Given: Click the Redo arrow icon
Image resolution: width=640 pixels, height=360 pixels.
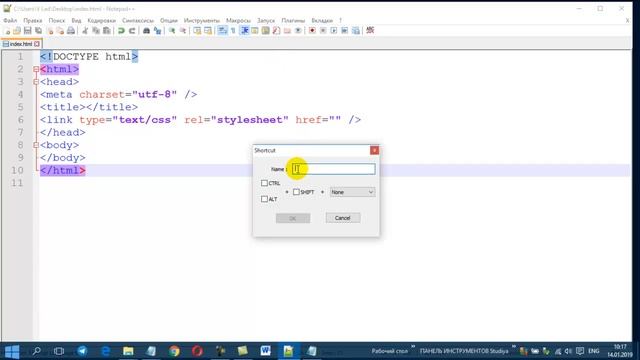Looking at the screenshot, I should (132, 31).
